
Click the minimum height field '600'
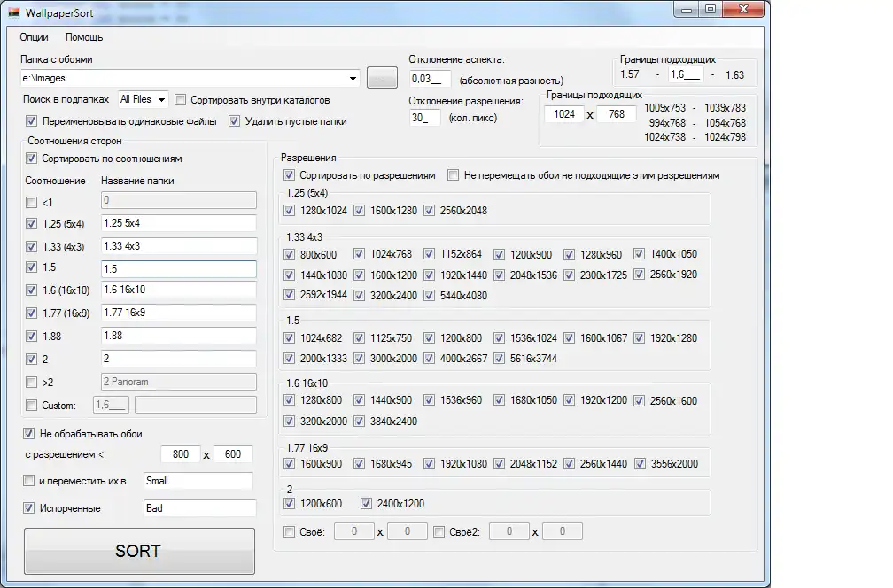(233, 454)
